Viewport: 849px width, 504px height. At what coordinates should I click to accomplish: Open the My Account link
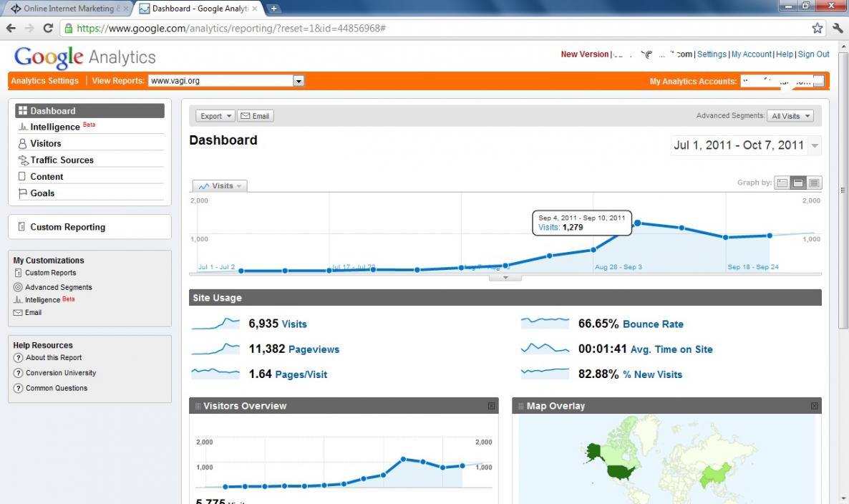pos(752,54)
